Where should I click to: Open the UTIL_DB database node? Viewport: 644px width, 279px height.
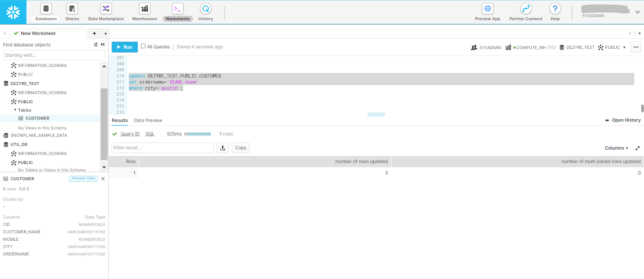(19, 144)
